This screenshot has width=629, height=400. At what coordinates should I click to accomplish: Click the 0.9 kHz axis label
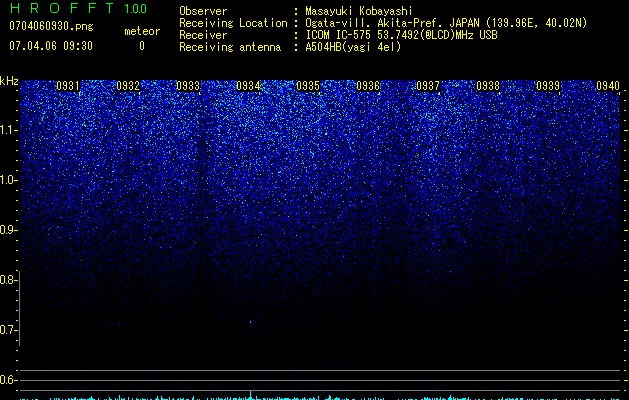tap(8, 230)
